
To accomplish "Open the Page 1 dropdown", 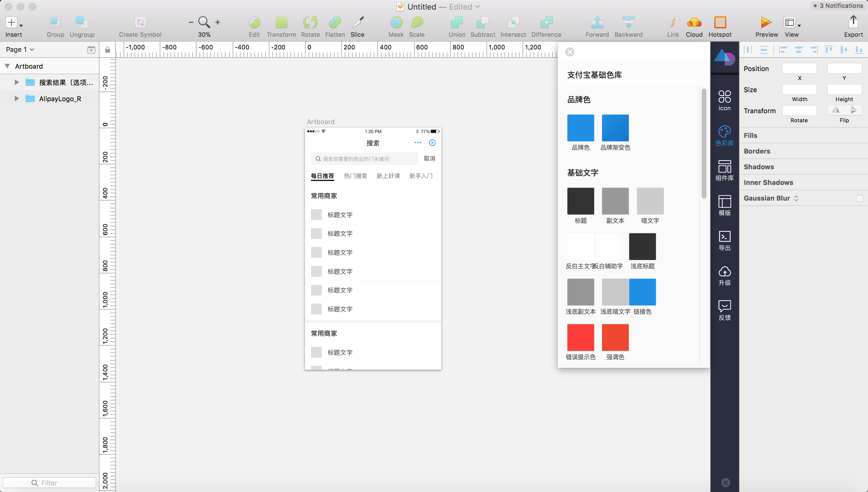I will click(20, 49).
